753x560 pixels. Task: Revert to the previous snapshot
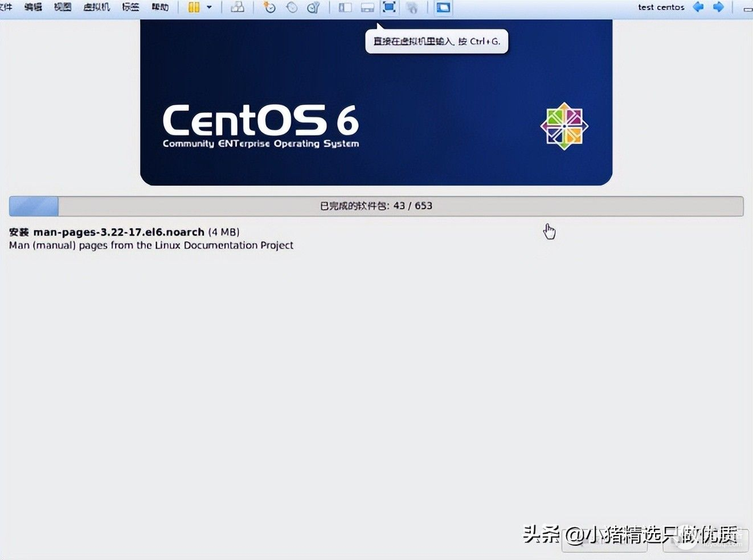pyautogui.click(x=292, y=7)
